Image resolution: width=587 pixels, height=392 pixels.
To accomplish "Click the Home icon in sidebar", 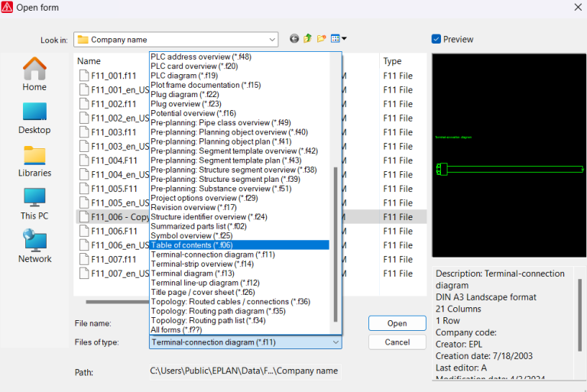I will click(34, 69).
